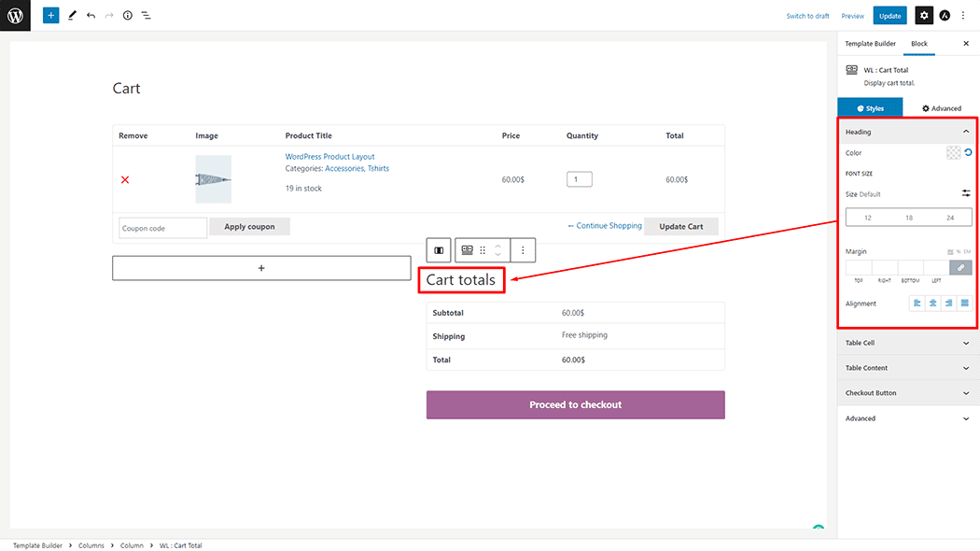Open block options three-dot menu
The image size is (980, 551).
click(523, 250)
